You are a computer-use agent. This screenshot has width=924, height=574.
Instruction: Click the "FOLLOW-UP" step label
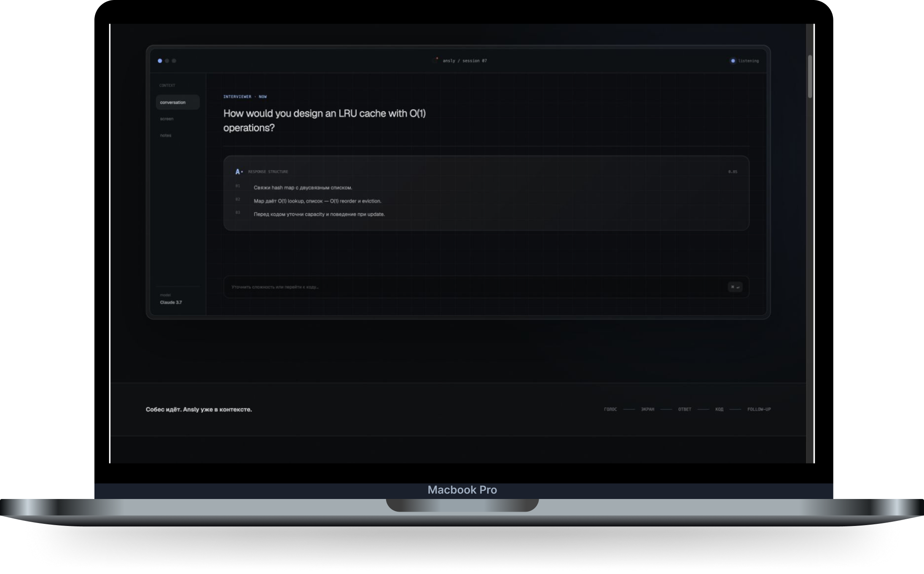[759, 409]
